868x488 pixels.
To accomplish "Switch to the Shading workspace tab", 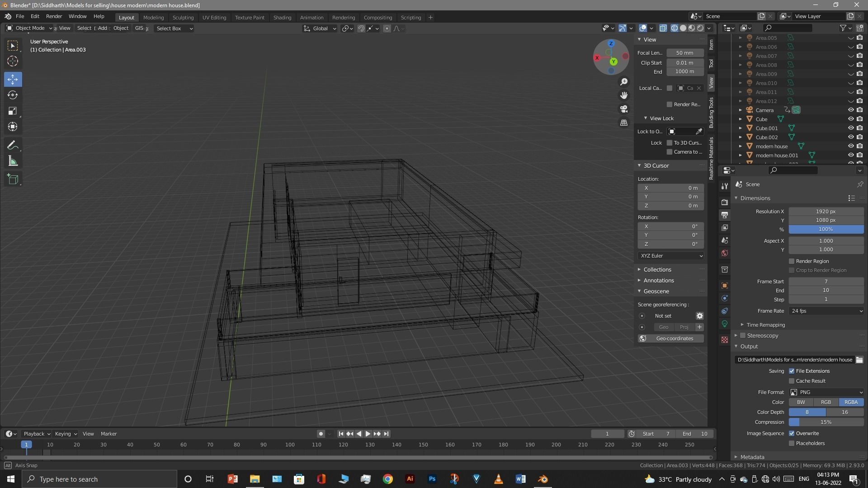I will (x=282, y=18).
